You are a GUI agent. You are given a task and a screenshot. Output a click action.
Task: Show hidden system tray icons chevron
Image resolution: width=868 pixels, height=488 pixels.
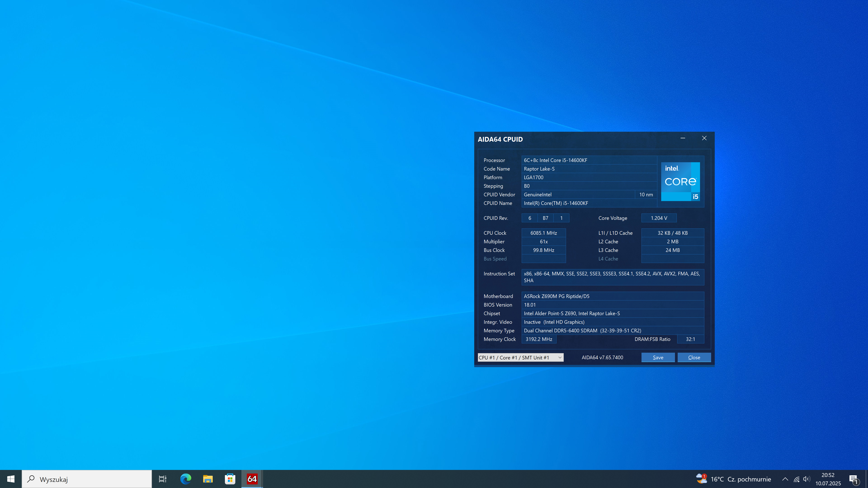pyautogui.click(x=785, y=479)
